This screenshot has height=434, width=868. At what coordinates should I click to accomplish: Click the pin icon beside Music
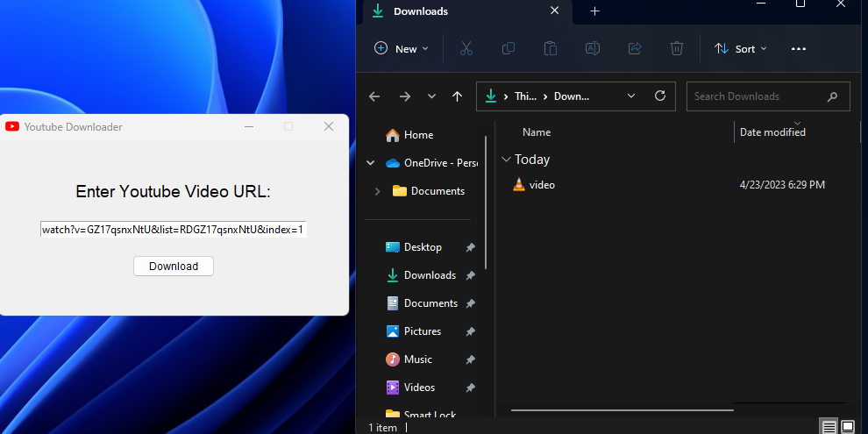[470, 359]
